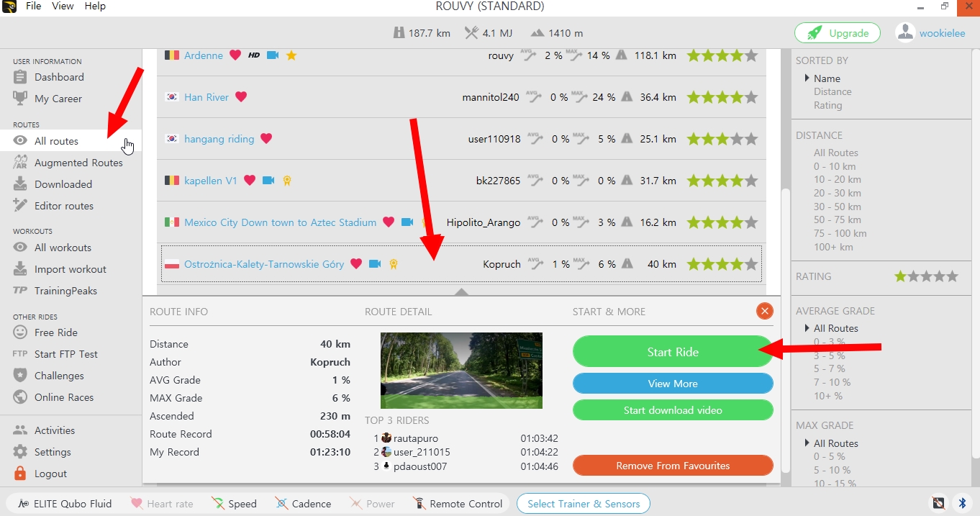Click the route preview video thumbnail

tap(461, 371)
